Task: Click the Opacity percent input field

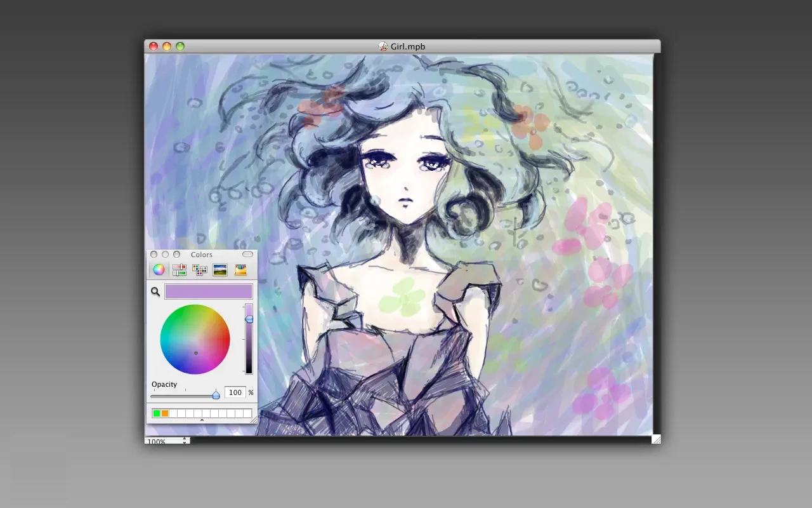Action: click(235, 393)
